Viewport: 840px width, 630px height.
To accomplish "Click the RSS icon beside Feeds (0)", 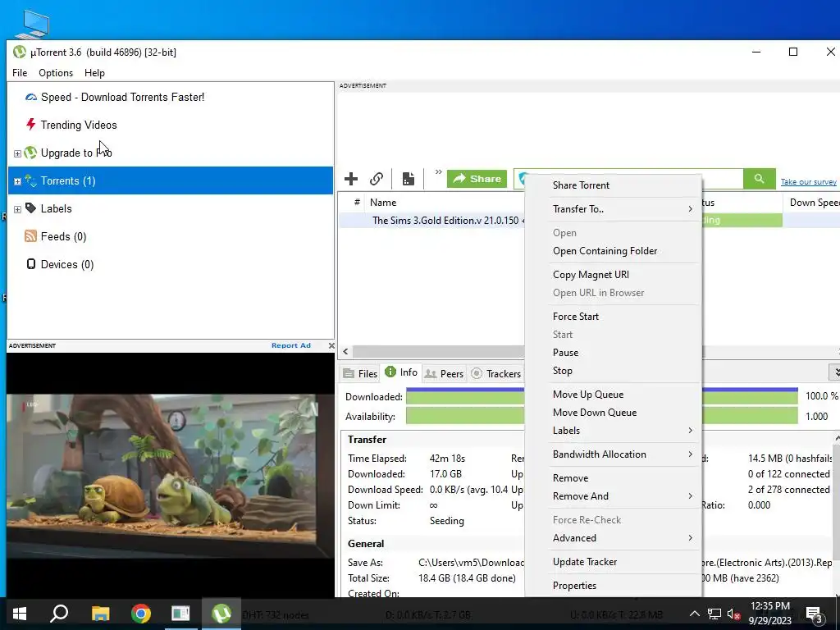I will [x=30, y=236].
